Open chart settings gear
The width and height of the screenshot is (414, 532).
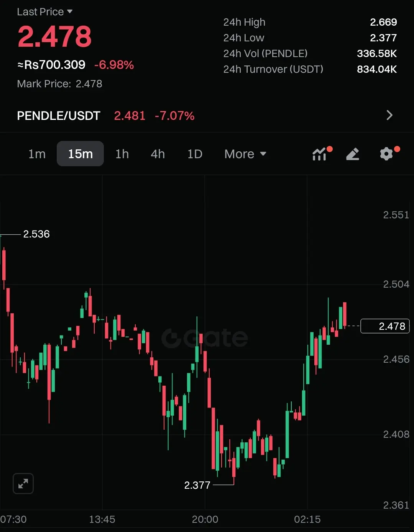coord(386,154)
